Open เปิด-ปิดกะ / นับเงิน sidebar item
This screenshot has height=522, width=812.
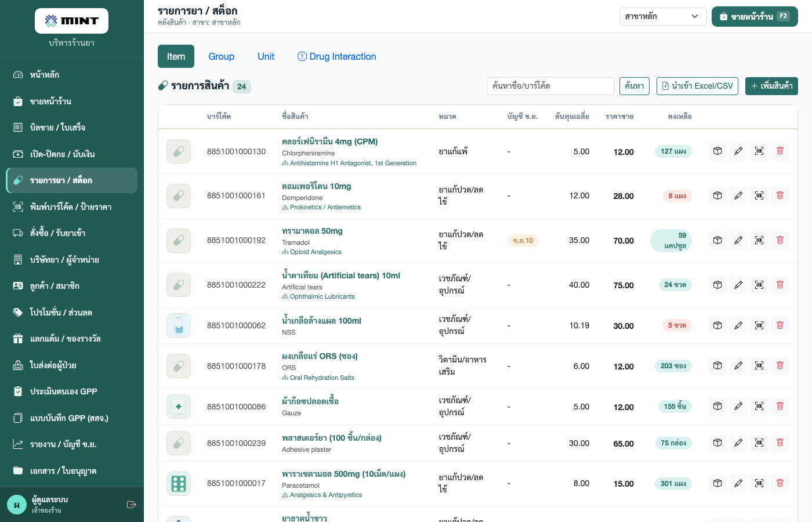coord(72,154)
